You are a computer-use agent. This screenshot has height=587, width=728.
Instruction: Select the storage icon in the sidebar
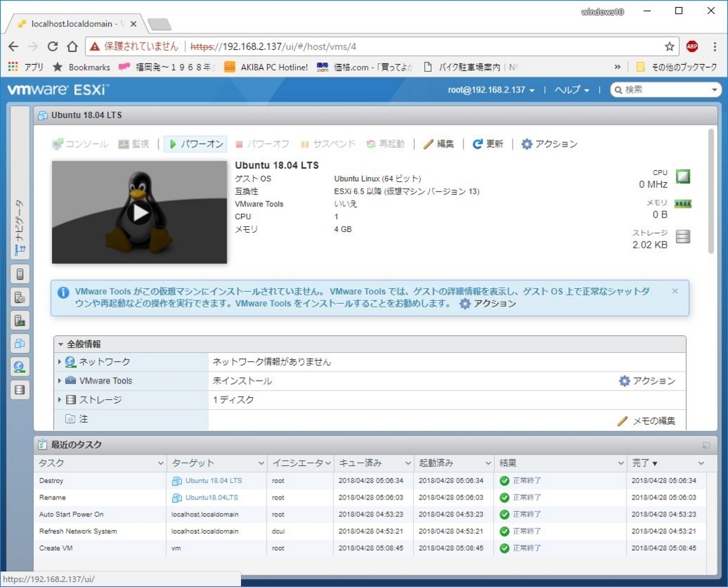[x=20, y=390]
